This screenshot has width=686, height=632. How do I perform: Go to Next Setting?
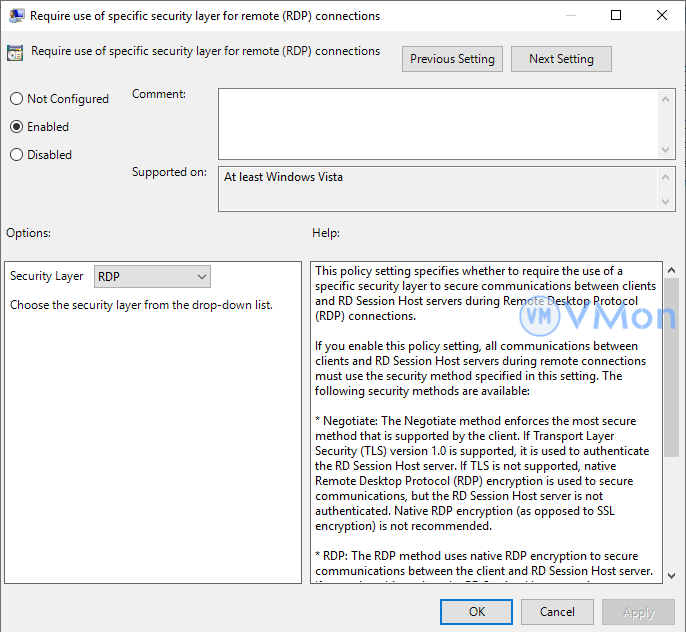pyautogui.click(x=561, y=59)
